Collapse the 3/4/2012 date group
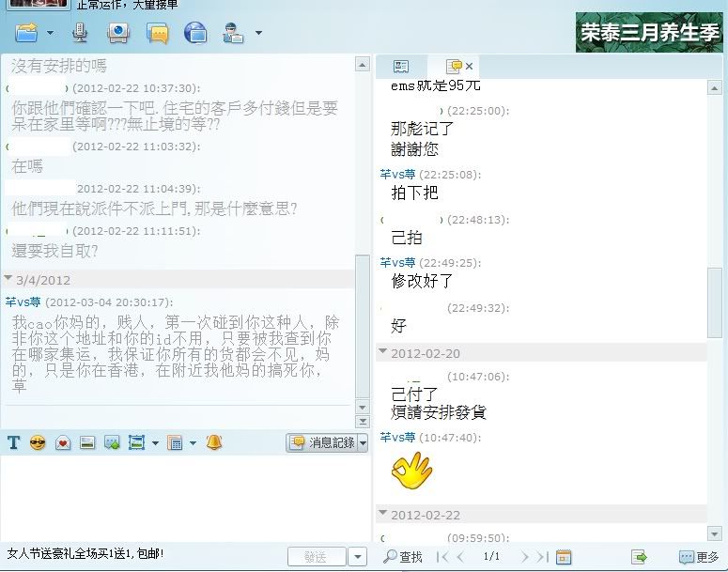 point(9,279)
